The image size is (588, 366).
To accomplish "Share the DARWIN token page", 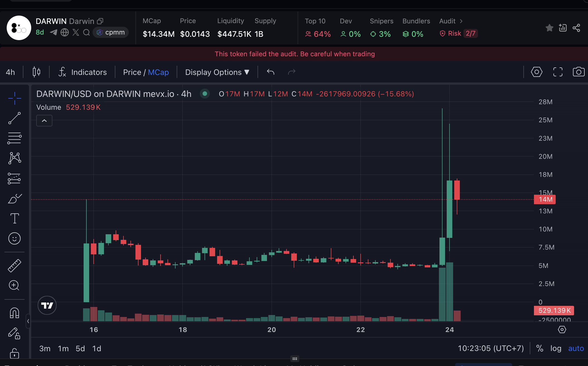I will (576, 28).
